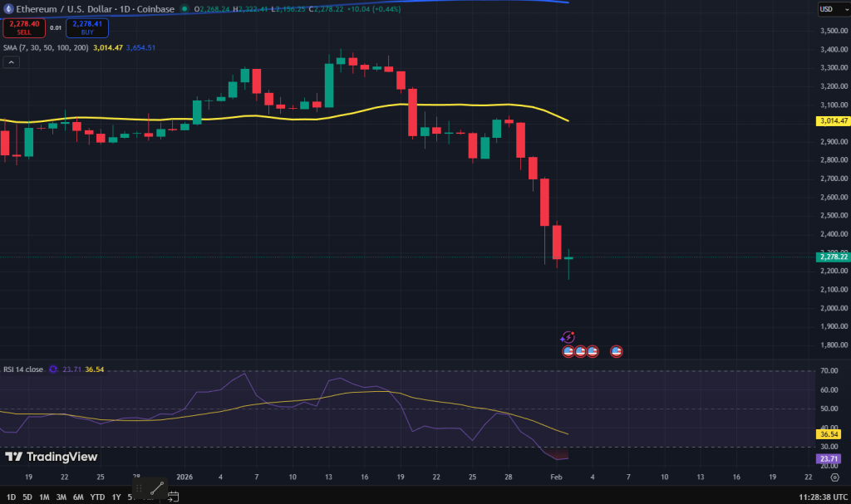Open the purple lightning news flash icon

(568, 337)
